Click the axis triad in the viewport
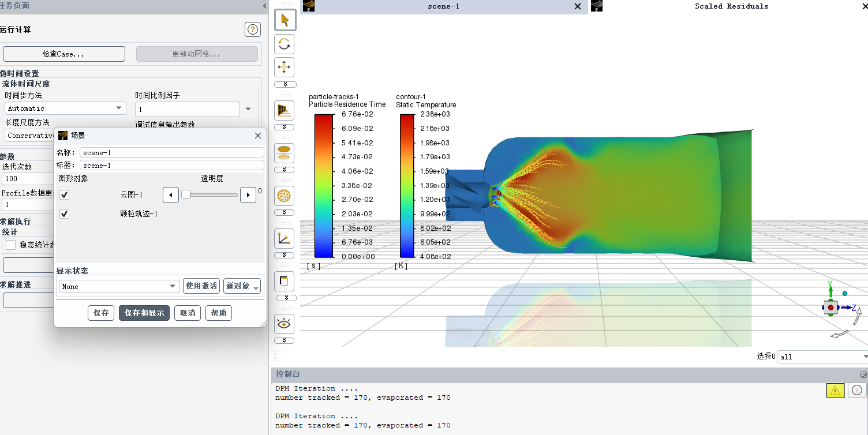868x435 pixels. 830,307
